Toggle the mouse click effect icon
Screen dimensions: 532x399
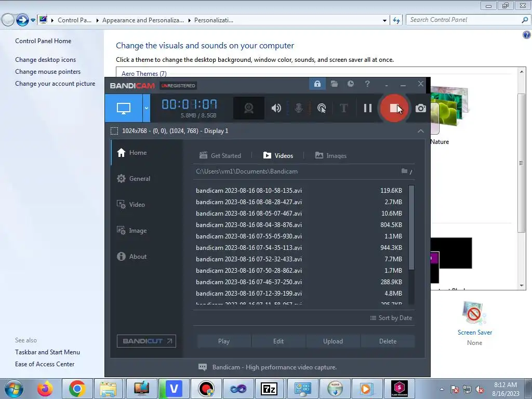[321, 108]
